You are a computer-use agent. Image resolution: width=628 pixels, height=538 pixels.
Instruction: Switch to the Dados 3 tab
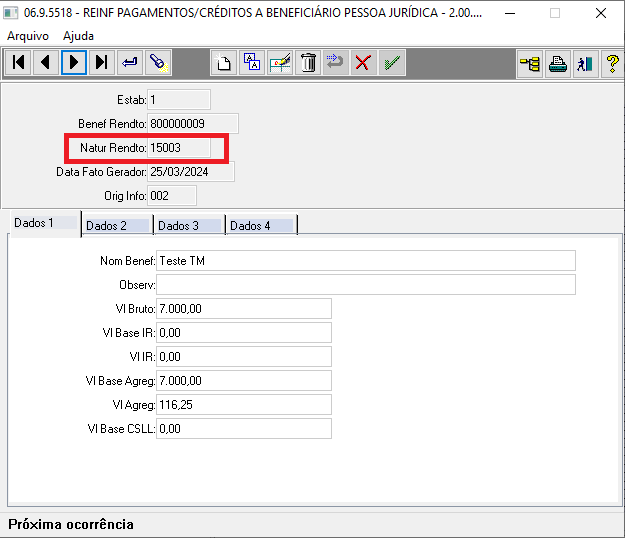tap(189, 226)
